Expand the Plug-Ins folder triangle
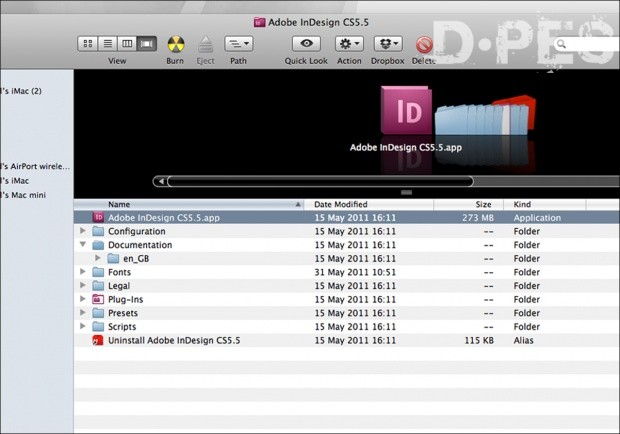The image size is (620, 434). click(83, 299)
